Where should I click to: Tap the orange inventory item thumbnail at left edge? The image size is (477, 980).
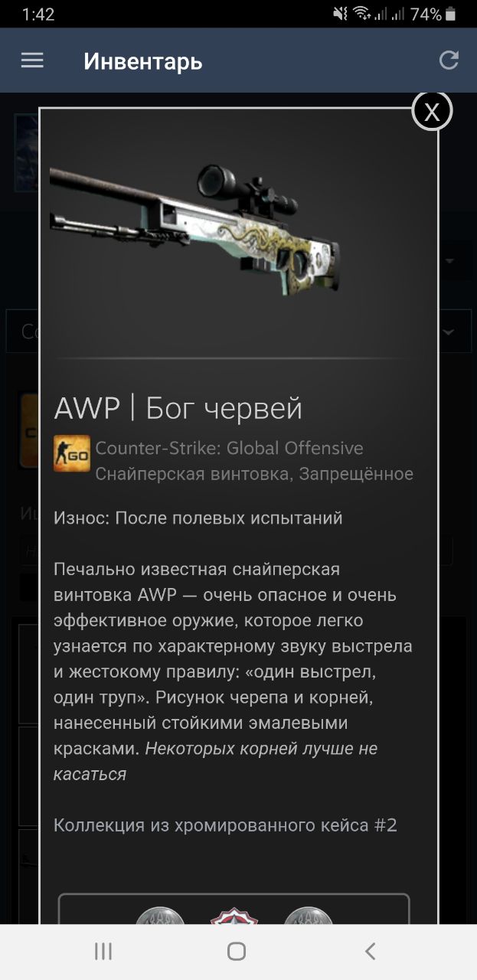(x=29, y=430)
